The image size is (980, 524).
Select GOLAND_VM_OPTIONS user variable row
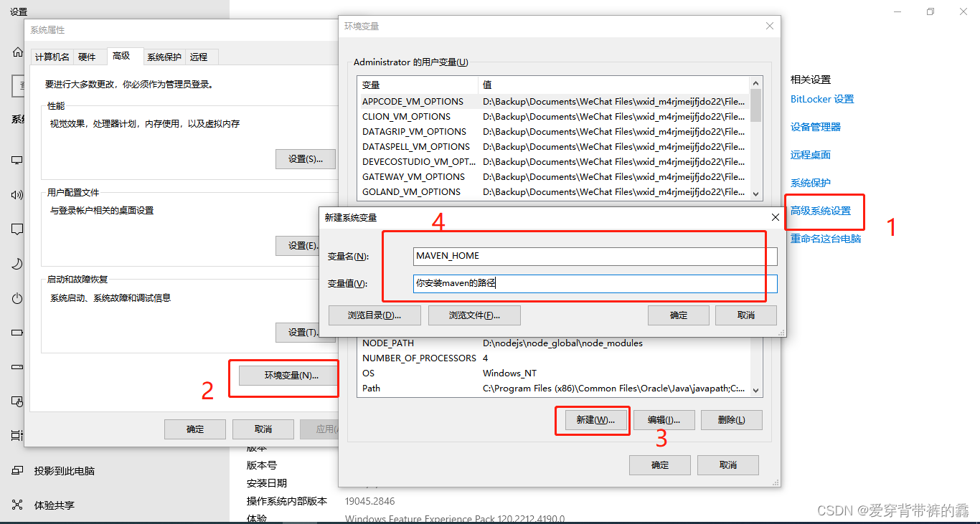(553, 192)
